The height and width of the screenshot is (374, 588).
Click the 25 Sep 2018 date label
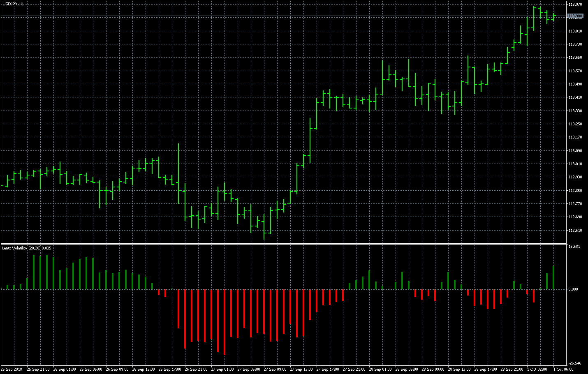coord(12,369)
